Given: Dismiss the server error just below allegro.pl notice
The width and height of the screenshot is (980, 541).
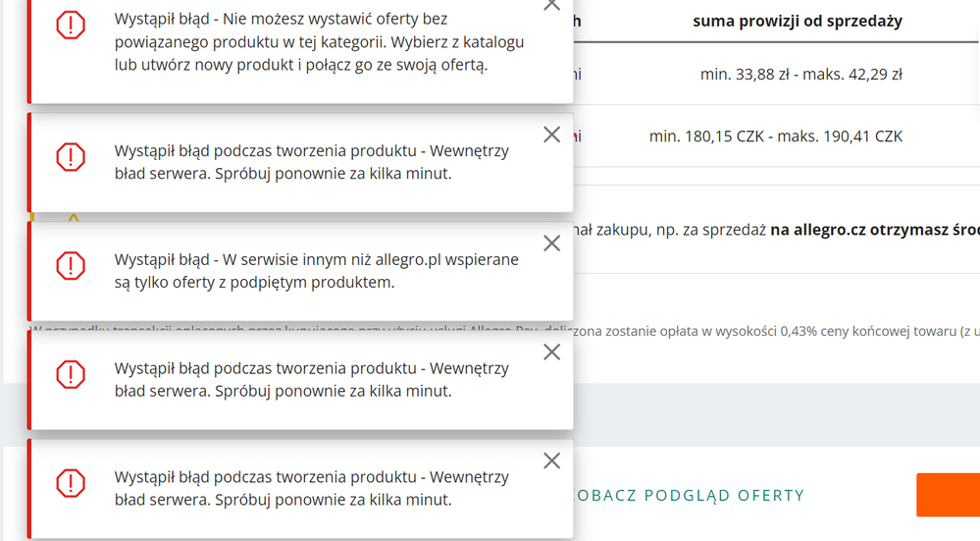Looking at the screenshot, I should coord(551,352).
